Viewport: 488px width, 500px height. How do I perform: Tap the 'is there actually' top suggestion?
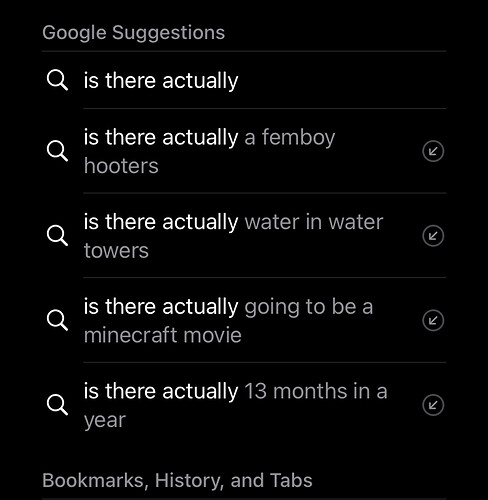coord(244,80)
